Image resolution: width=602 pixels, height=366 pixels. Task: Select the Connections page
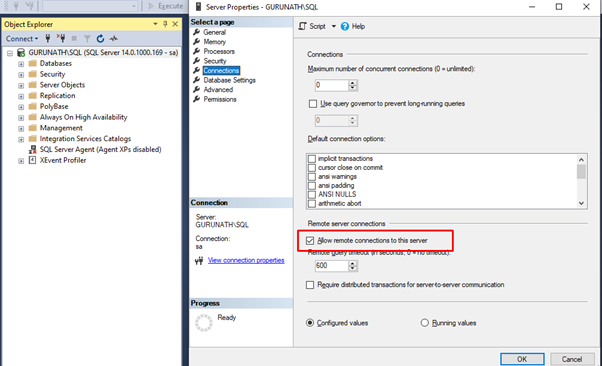click(221, 71)
